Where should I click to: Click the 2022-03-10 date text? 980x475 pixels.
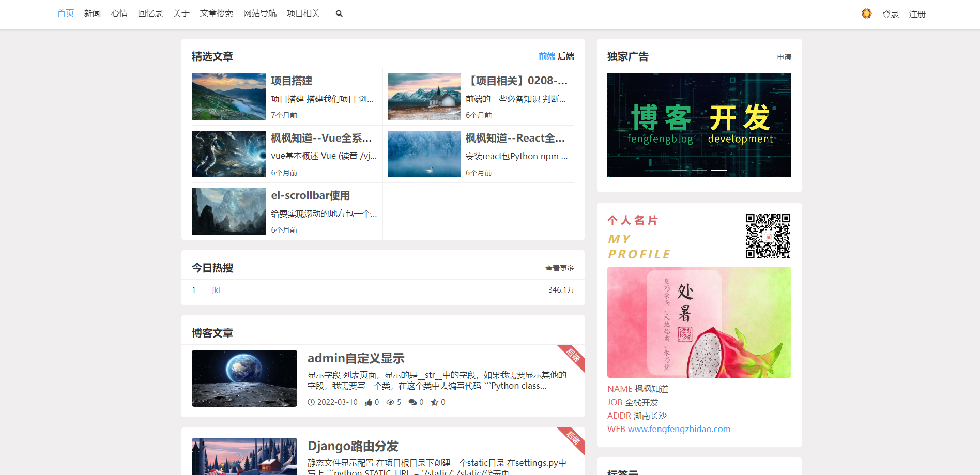tap(338, 402)
